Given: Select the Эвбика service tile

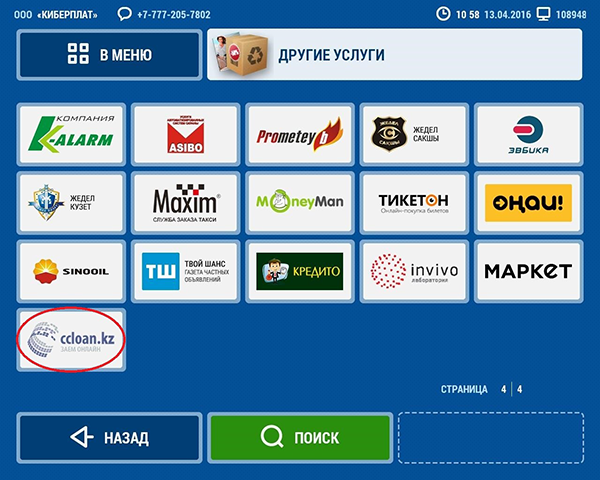Looking at the screenshot, I should (x=528, y=134).
